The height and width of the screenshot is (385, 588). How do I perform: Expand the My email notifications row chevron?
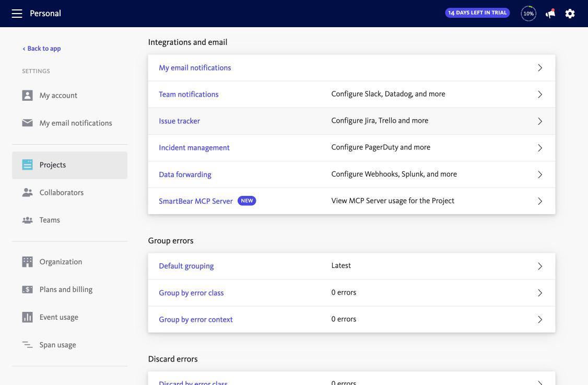540,68
